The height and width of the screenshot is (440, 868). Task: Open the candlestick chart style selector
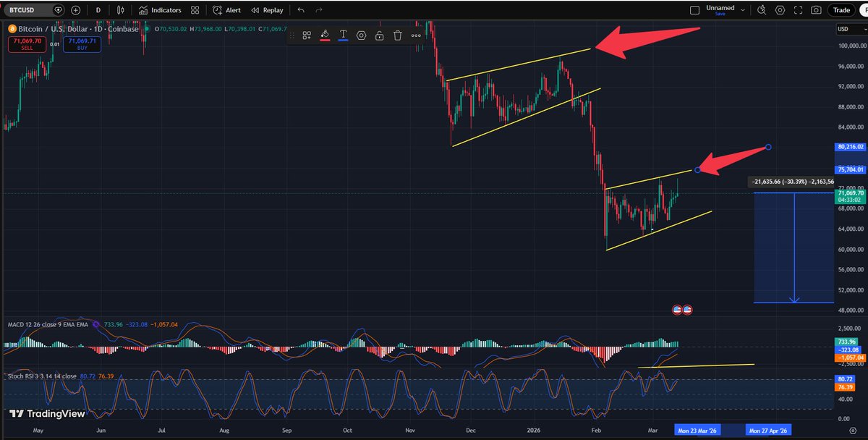pyautogui.click(x=121, y=10)
